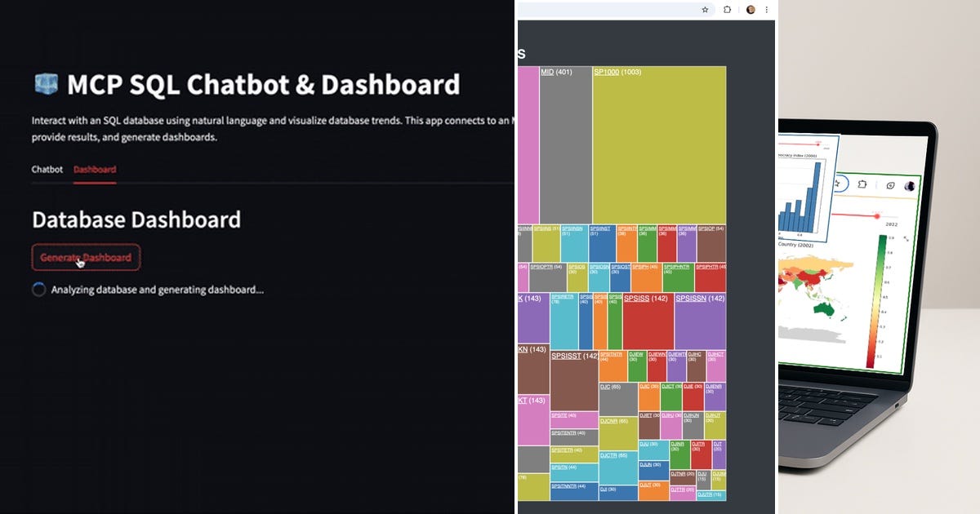Click the 'Database Dashboard' heading
Viewport: 980px width, 514px height.
[x=136, y=219]
